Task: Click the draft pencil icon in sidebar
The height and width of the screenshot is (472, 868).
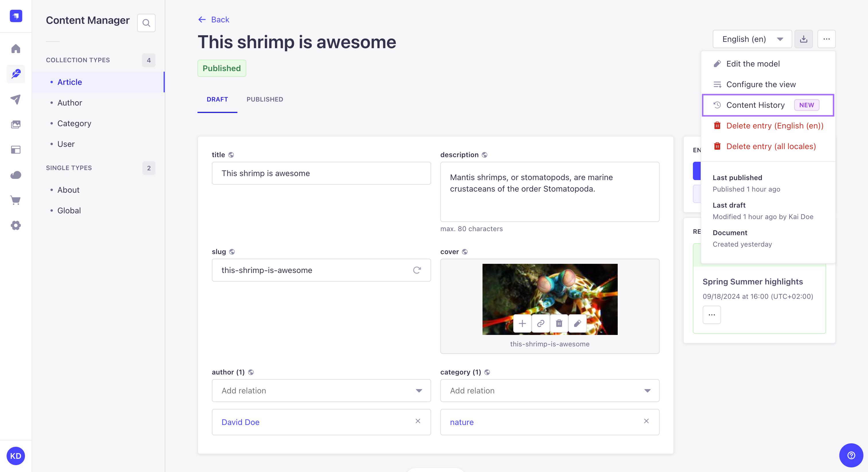Action: click(x=16, y=73)
